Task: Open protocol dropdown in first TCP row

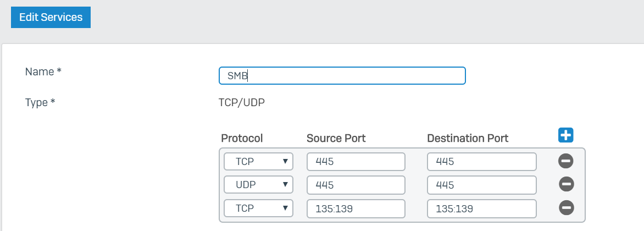Action: pyautogui.click(x=258, y=162)
